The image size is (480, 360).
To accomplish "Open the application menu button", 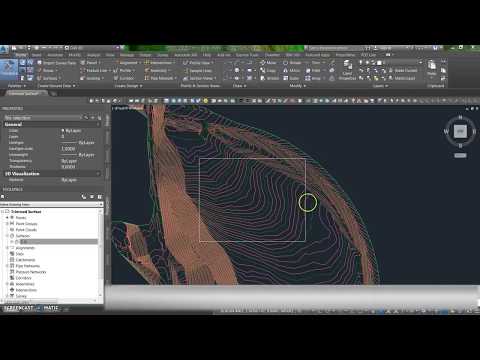I will coord(4,49).
